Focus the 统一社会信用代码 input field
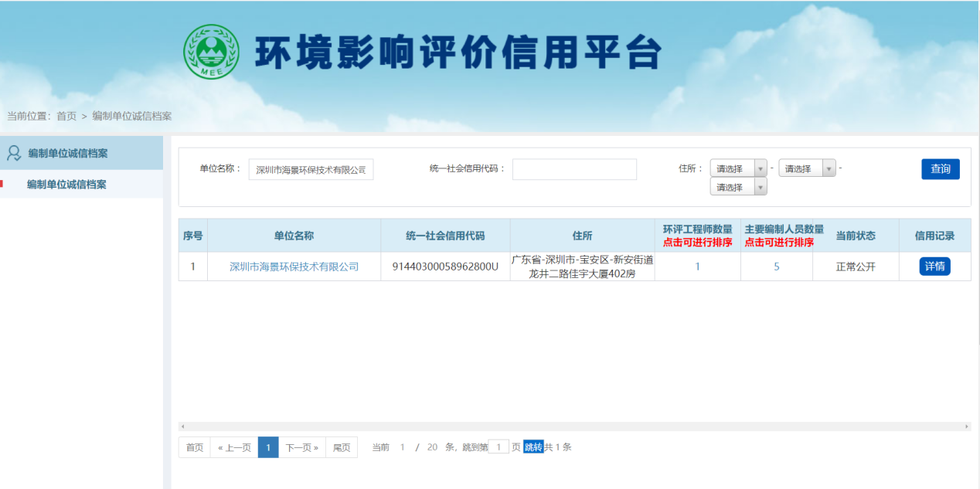The width and height of the screenshot is (980, 489). pos(574,169)
